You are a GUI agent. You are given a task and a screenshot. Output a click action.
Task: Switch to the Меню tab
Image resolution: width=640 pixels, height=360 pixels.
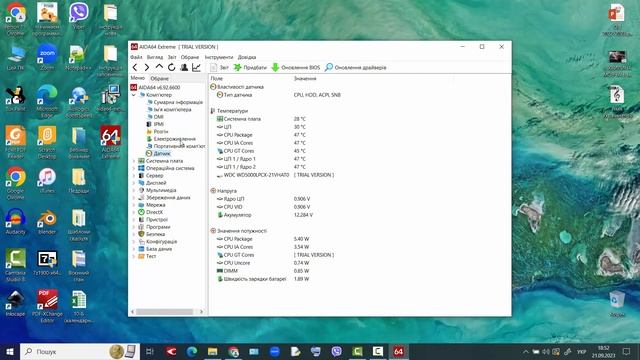point(138,78)
